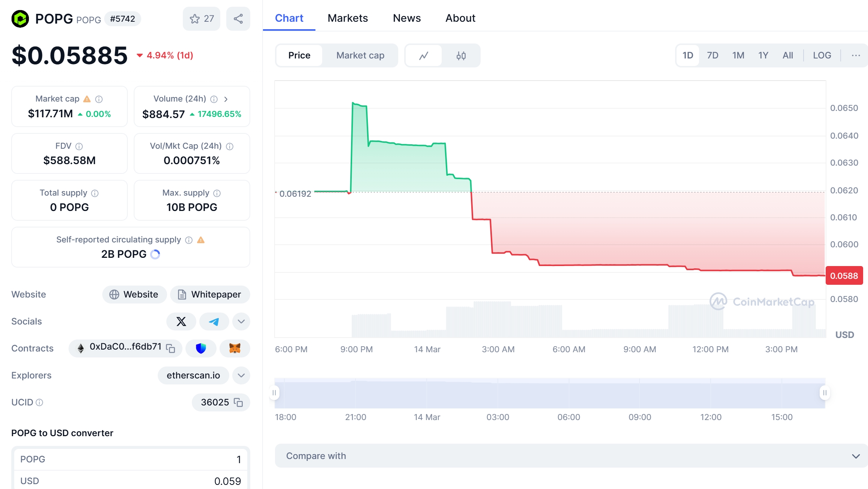This screenshot has width=868, height=489.
Task: Select the Price chart view icon
Action: point(424,55)
